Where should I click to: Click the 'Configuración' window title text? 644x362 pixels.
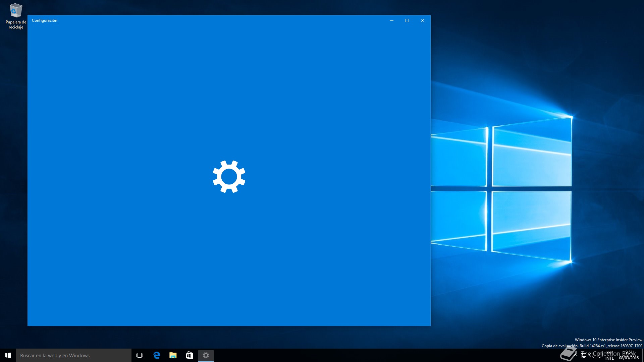(x=45, y=20)
